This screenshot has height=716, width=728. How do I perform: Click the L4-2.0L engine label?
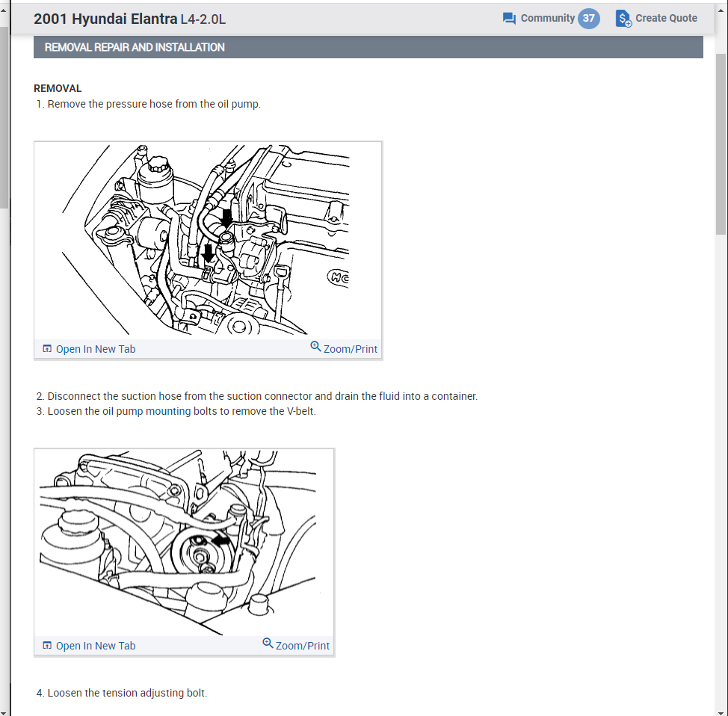[203, 19]
